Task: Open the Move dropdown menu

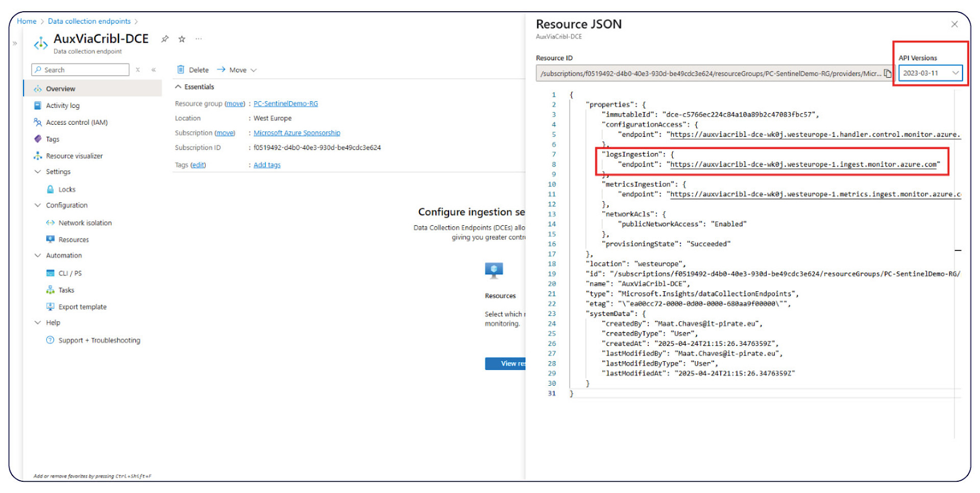Action: coord(237,70)
